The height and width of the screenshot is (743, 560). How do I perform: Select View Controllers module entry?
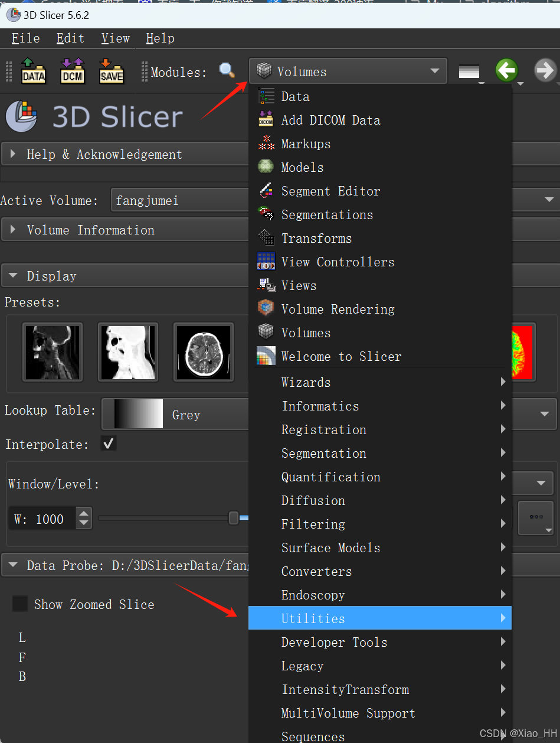pos(380,262)
